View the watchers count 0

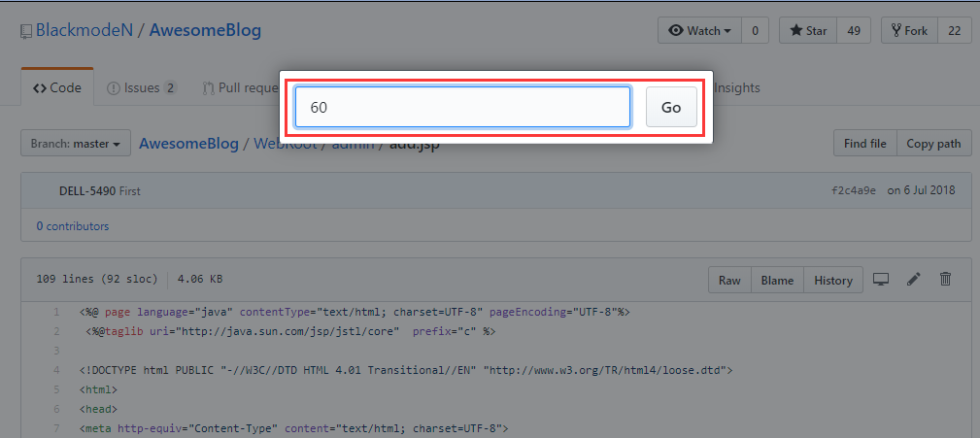click(755, 31)
